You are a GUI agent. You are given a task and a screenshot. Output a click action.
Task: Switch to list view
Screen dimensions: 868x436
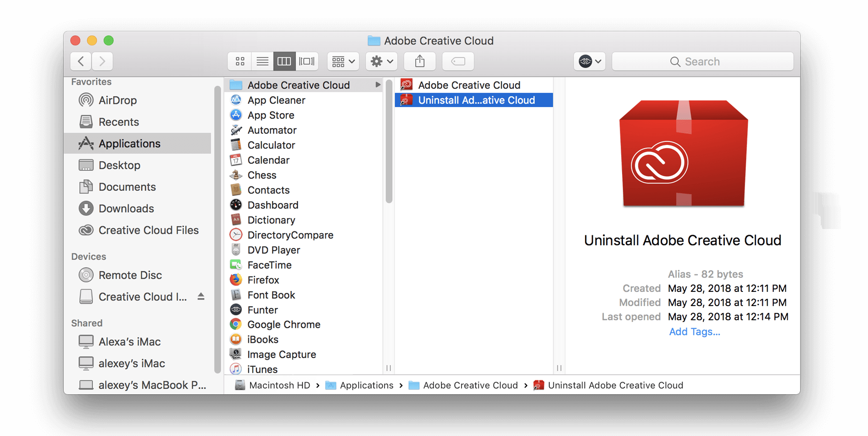pos(262,61)
